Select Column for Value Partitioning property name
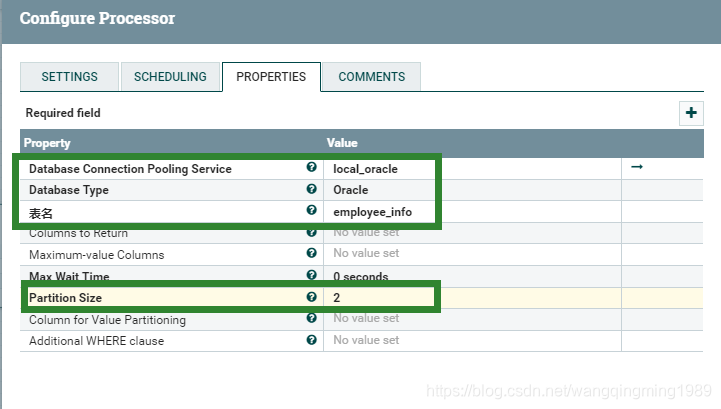721x409 pixels. [107, 320]
